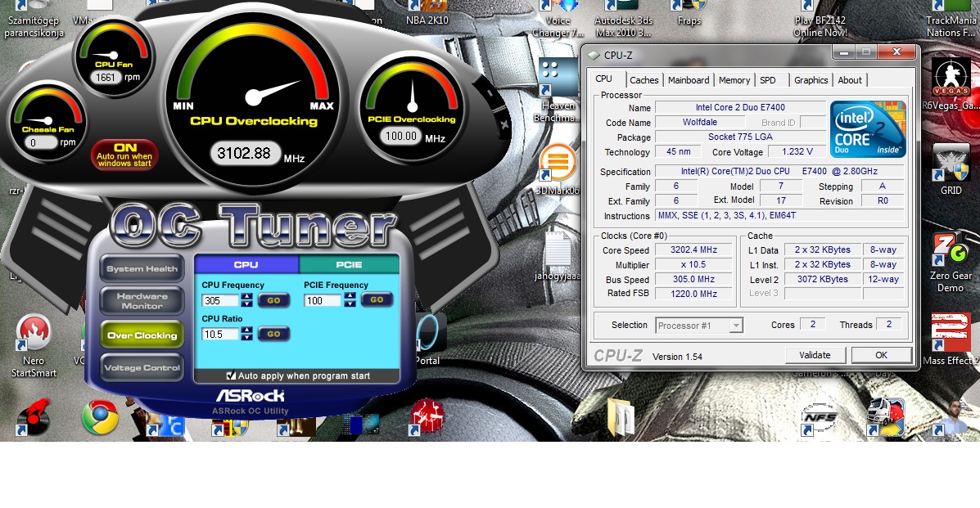Image resolution: width=980 pixels, height=508 pixels.
Task: Increase CPU Frequency with the up arrow
Action: (247, 296)
